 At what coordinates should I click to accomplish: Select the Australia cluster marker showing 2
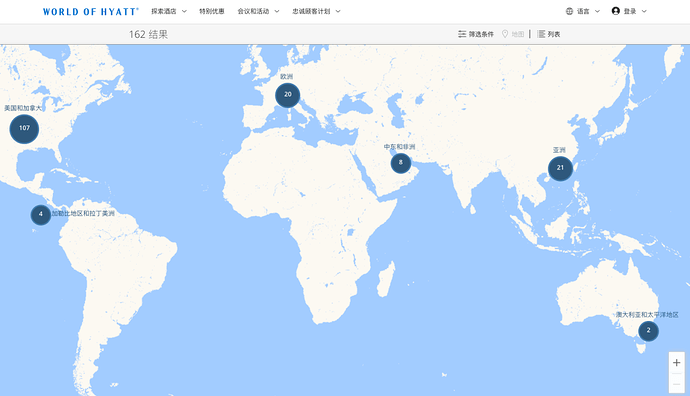tap(649, 331)
